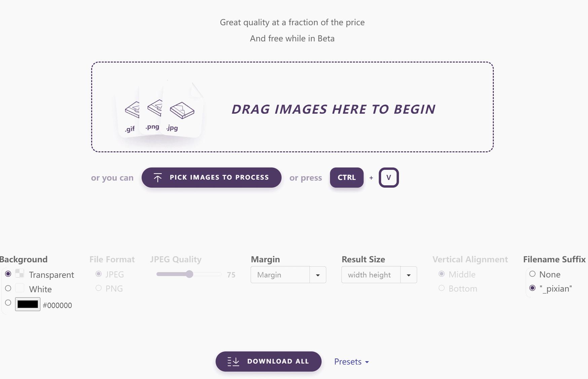The width and height of the screenshot is (588, 379).
Task: Click the CTRL key badge
Action: point(346,178)
